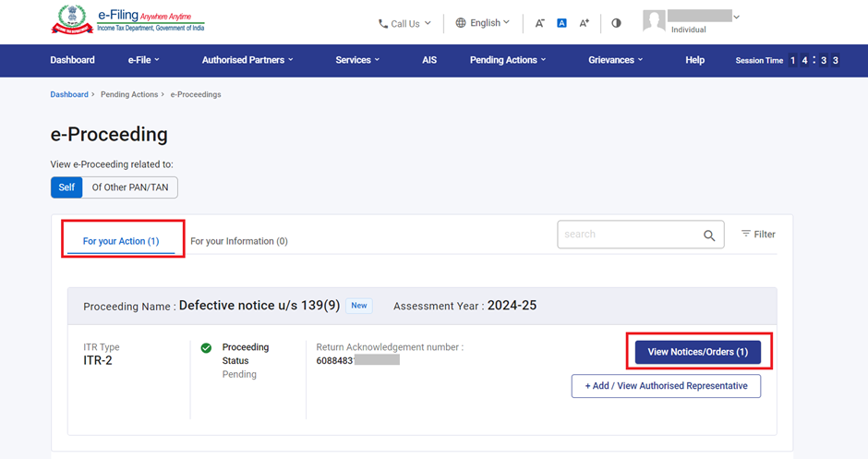Click the green Proceeding Status check icon

coord(206,347)
